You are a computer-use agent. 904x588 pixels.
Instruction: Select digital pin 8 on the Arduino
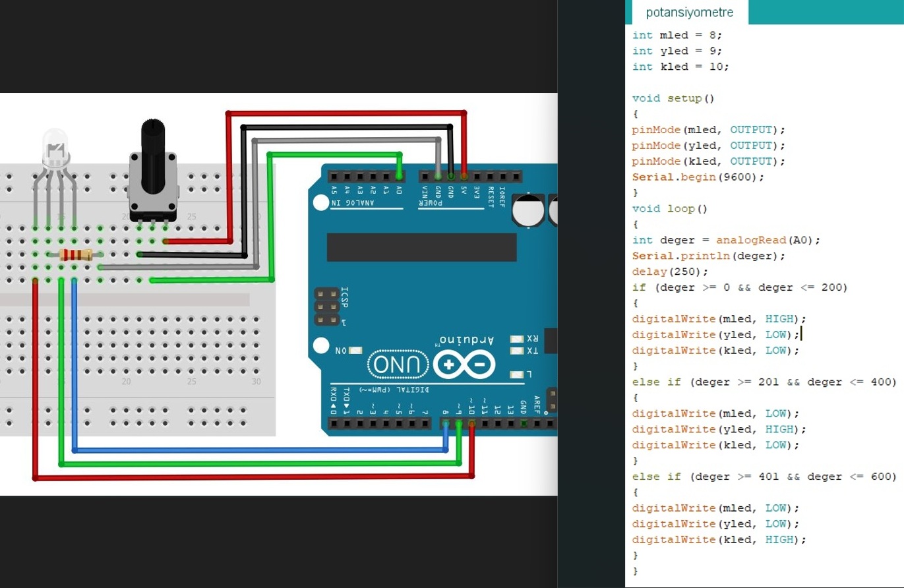coord(446,423)
